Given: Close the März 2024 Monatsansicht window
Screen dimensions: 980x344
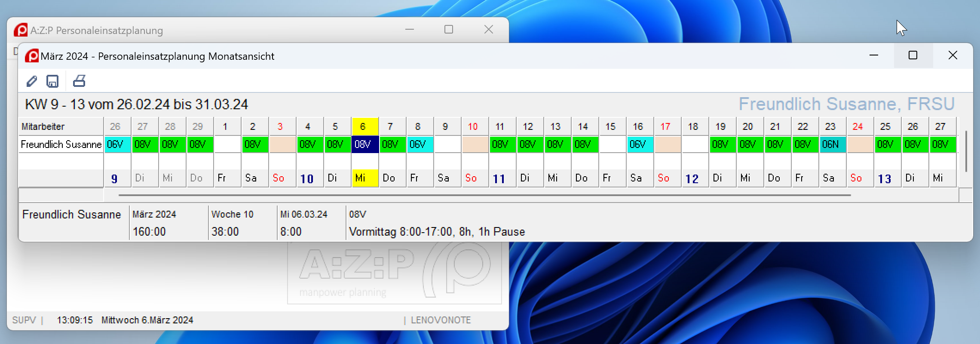Looking at the screenshot, I should click(952, 55).
